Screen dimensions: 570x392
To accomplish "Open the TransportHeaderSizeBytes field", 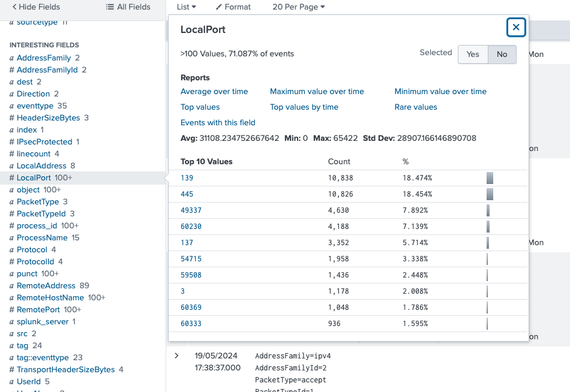I will pos(66,369).
